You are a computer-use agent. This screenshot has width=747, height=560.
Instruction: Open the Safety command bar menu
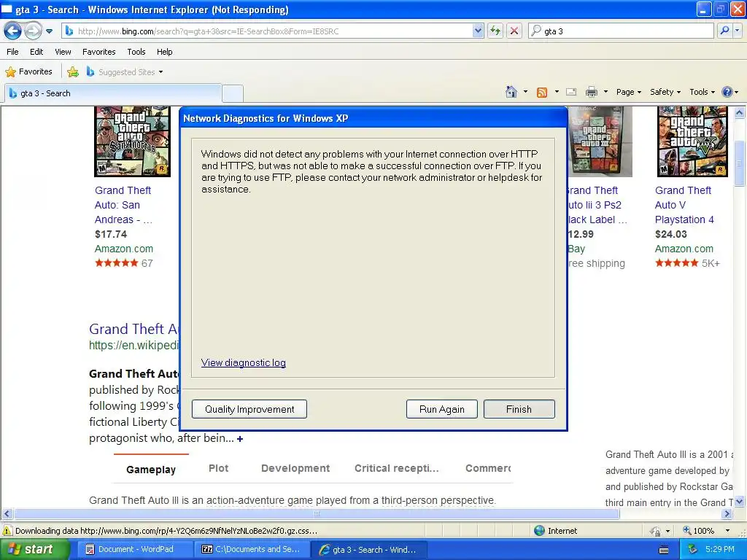tap(665, 92)
